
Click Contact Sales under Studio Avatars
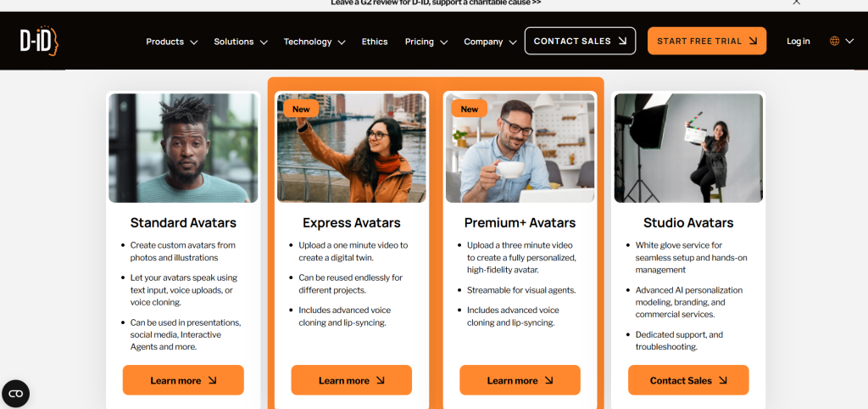688,380
